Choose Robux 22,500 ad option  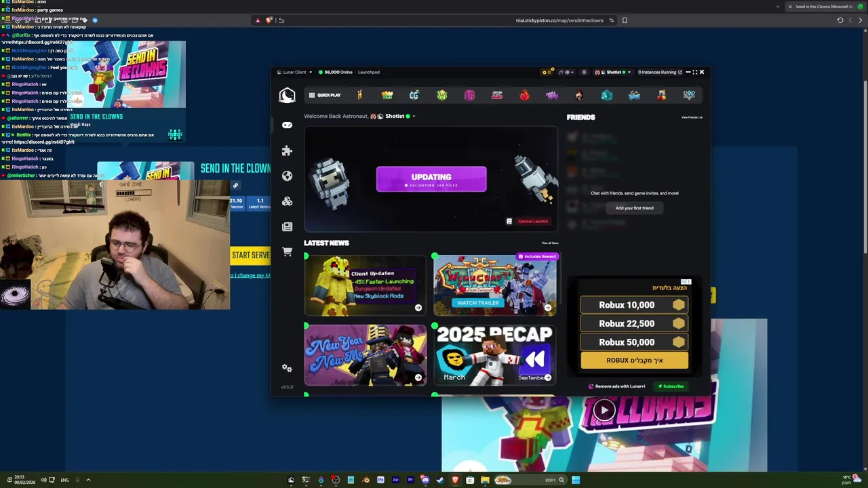pos(635,324)
